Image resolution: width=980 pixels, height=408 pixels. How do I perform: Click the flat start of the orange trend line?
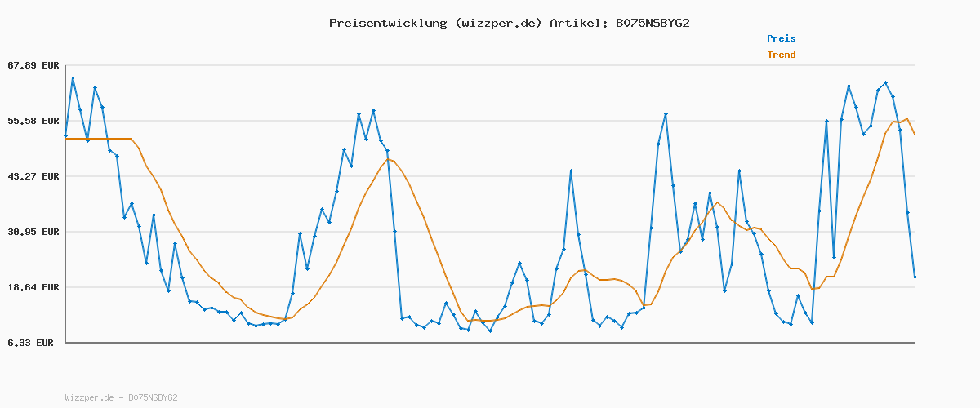98,139
